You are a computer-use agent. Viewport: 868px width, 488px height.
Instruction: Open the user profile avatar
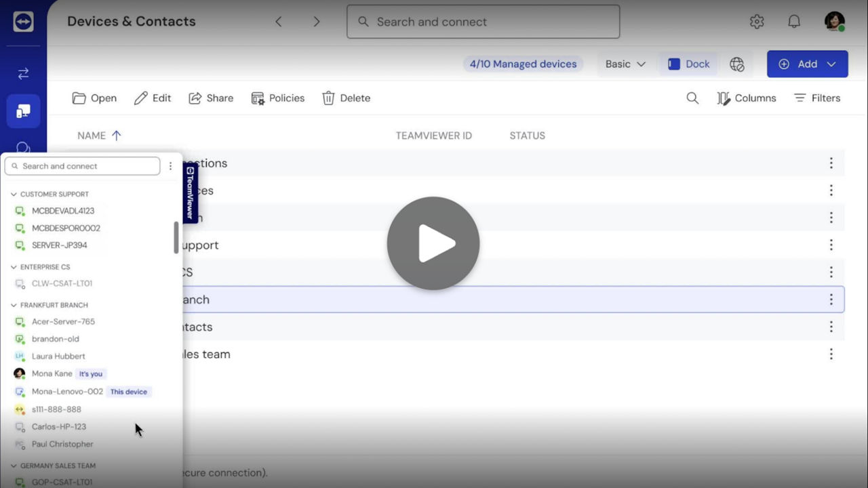click(x=835, y=22)
